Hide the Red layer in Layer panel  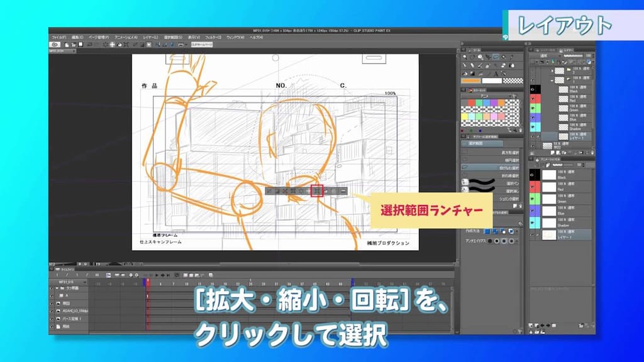pos(533,99)
